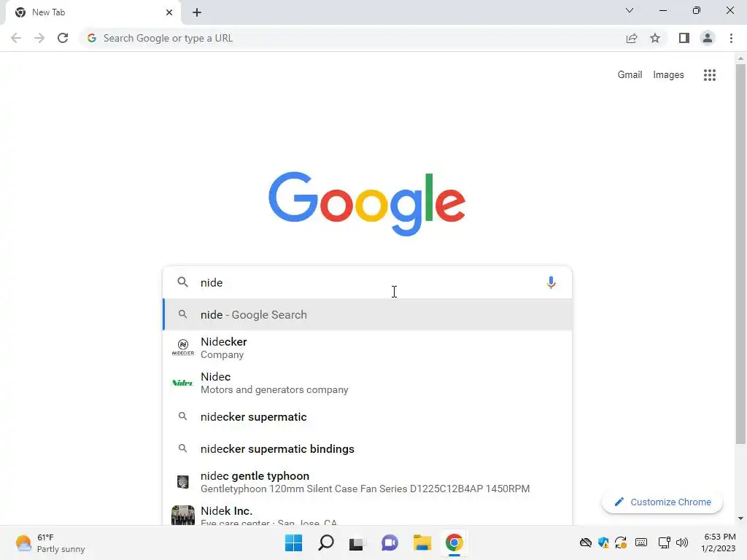
Task: Choose the Nidecker Company suggestion
Action: 367,348
